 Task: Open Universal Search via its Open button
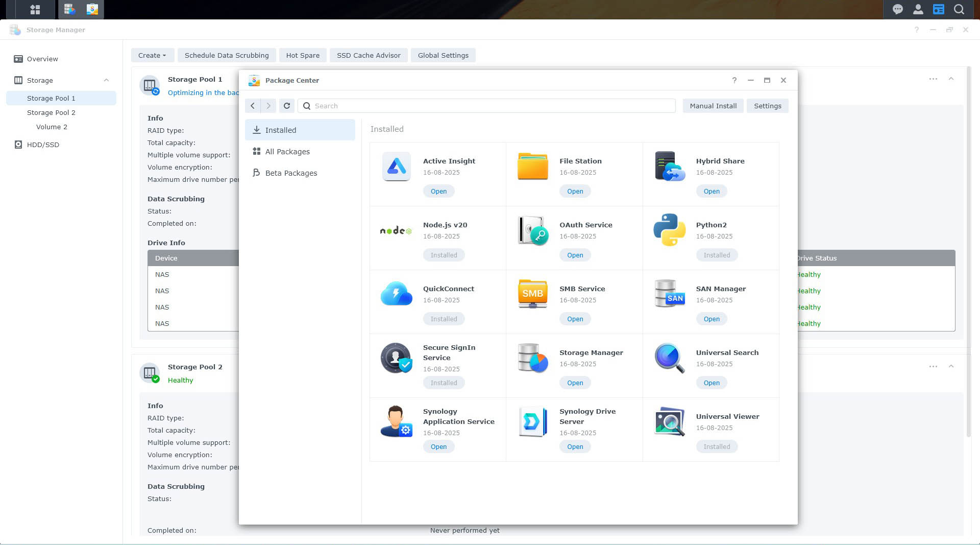[712, 383]
